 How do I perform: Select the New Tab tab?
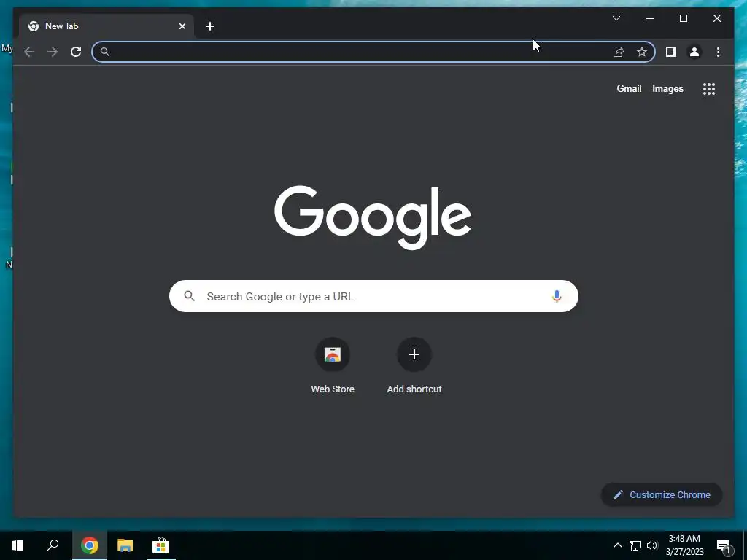107,26
